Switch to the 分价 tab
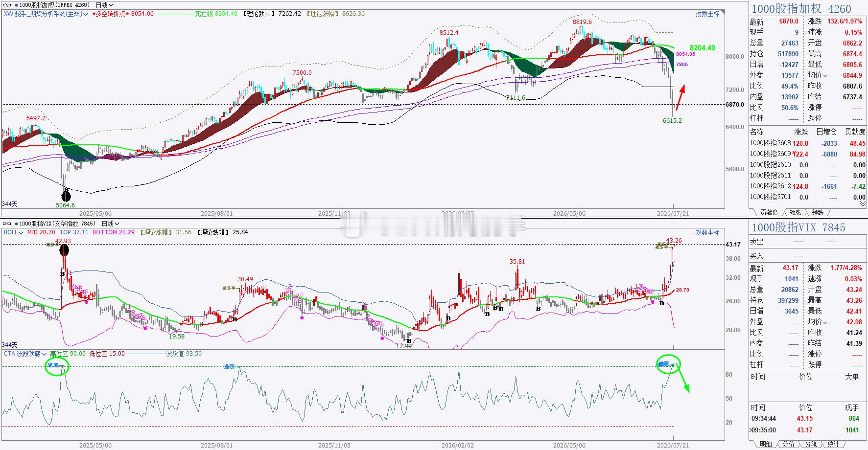The width and height of the screenshot is (868, 450). (788, 444)
